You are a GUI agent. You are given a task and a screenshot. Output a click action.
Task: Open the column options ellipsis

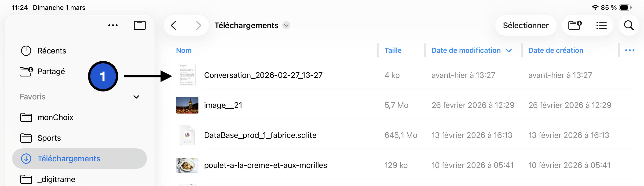coord(629,50)
